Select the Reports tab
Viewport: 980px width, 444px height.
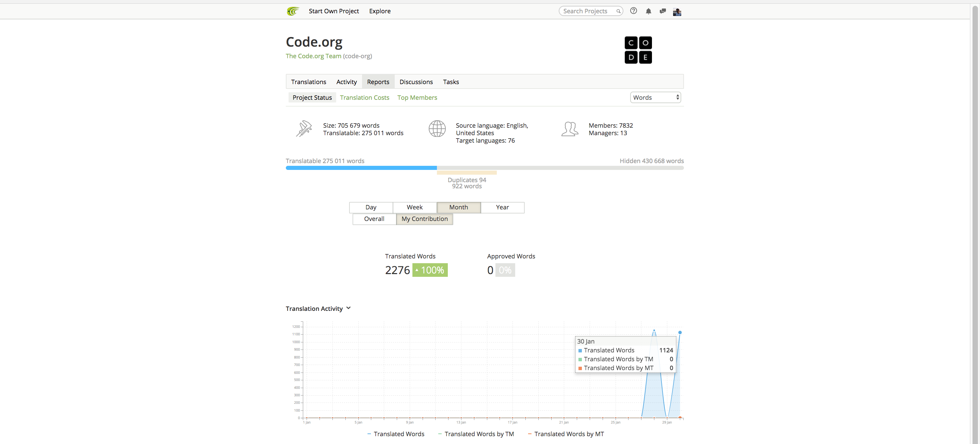pos(378,82)
